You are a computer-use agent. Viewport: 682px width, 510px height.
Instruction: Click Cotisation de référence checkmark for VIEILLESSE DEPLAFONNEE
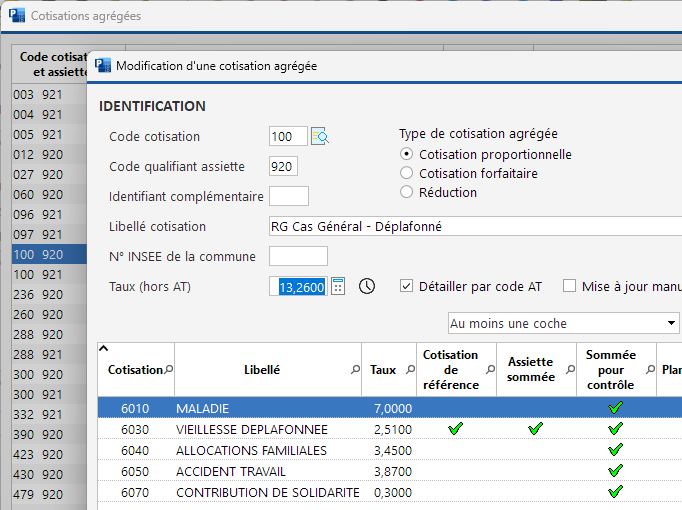click(x=456, y=429)
